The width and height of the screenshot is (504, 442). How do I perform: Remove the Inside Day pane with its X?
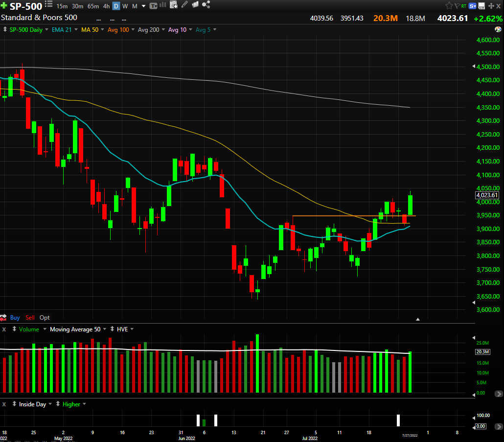(x=4, y=404)
